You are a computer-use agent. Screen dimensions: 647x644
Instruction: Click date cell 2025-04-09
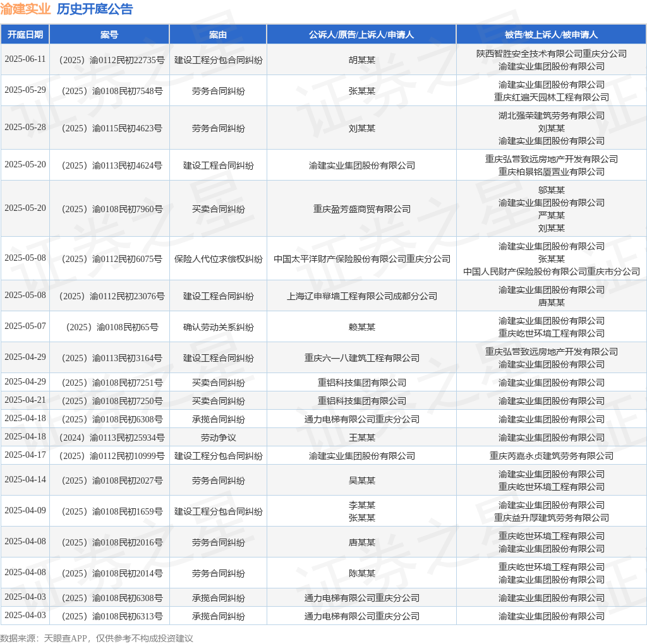click(25, 510)
